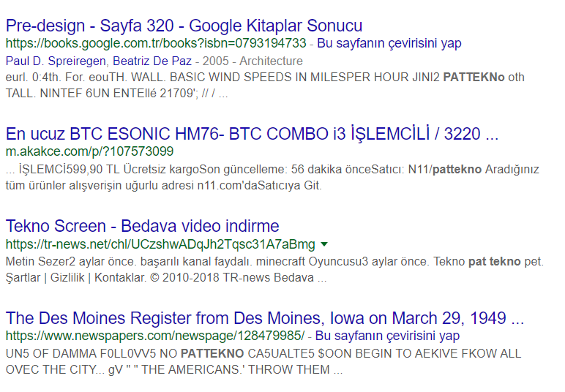Expand the dropdown arrow beside tr-news.net URL
The height and width of the screenshot is (392, 565).
tap(324, 244)
